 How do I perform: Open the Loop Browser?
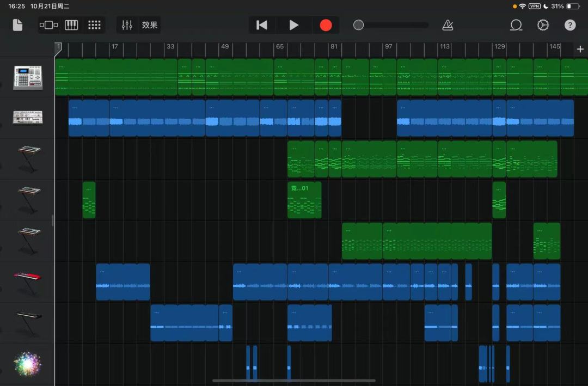(516, 25)
